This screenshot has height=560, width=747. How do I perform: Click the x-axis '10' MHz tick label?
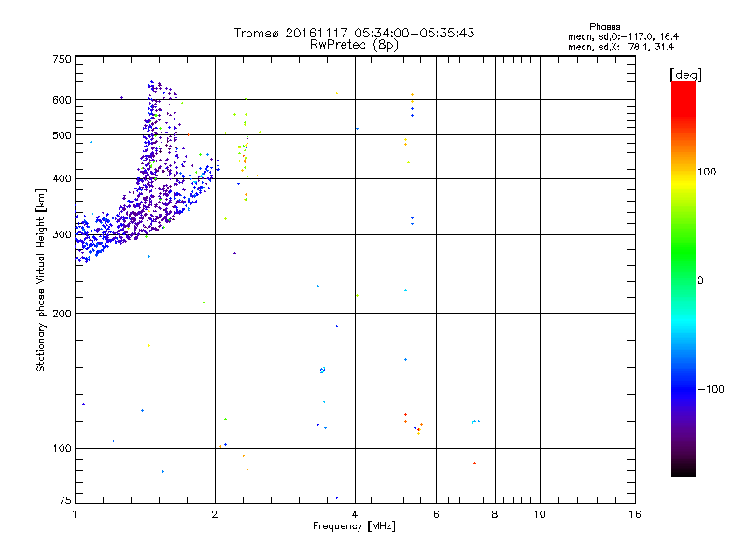point(540,514)
